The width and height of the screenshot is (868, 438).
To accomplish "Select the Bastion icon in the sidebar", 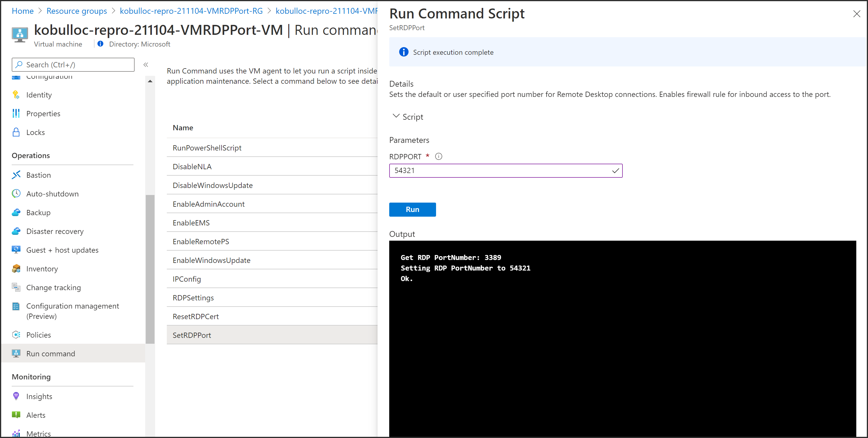I will 16,175.
